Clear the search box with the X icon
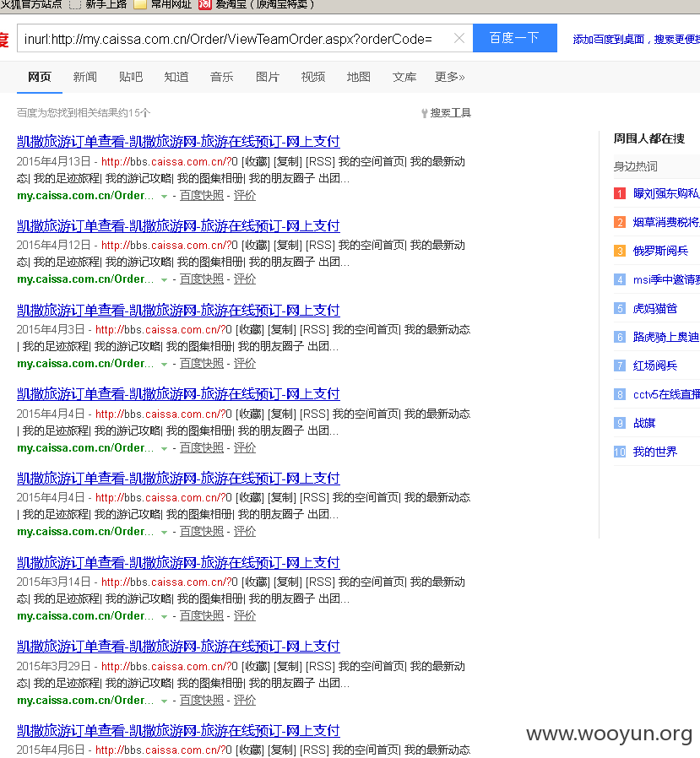 click(459, 38)
